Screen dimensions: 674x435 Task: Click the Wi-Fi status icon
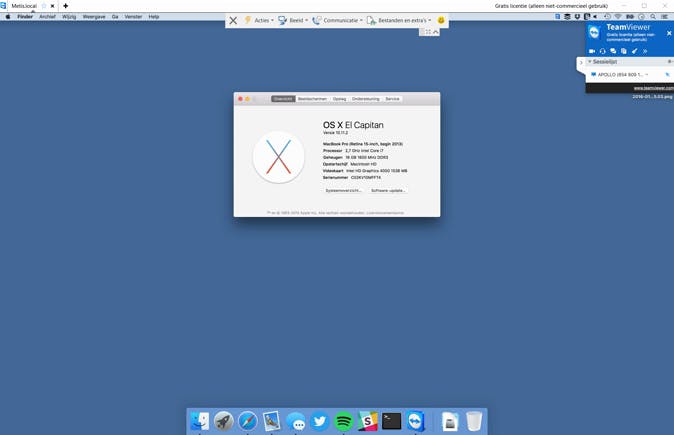tap(618, 17)
